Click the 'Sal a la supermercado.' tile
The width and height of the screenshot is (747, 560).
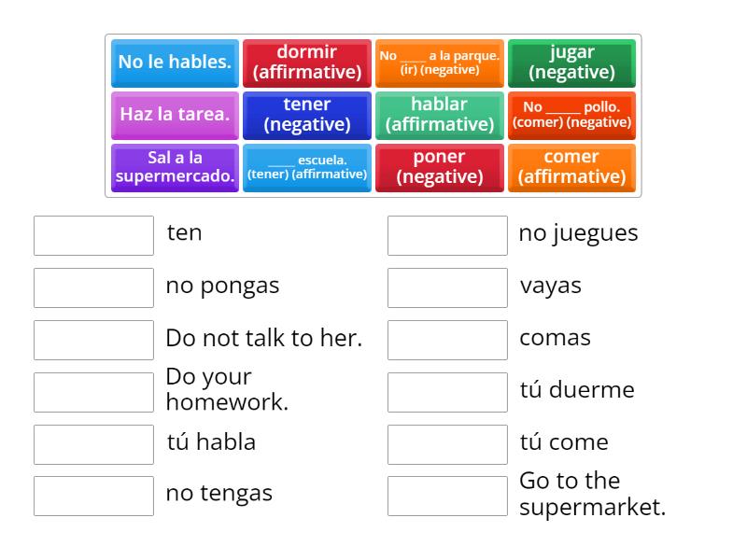175,168
